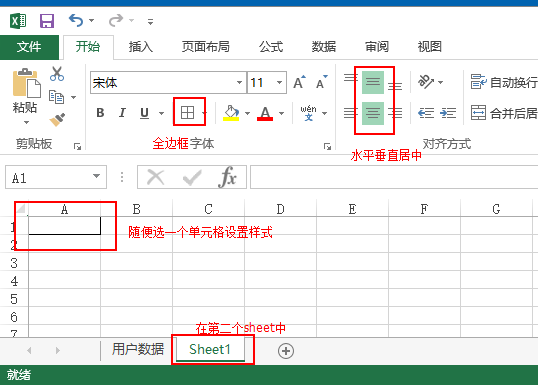Viewport: 538px width, 385px height.
Task: Cut selection with the scissors icon
Action: [57, 73]
